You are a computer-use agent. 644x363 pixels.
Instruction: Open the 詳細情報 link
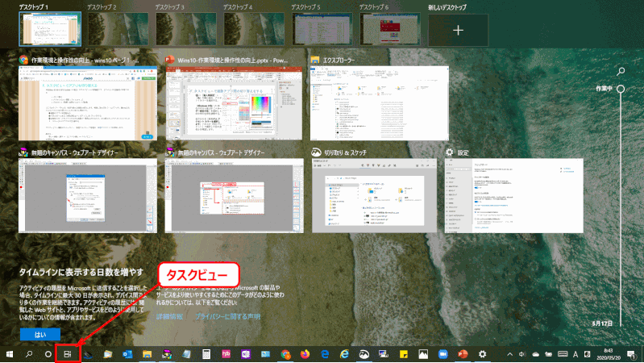coord(169,316)
